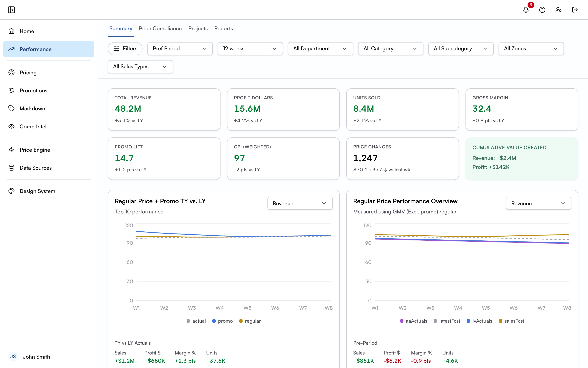Toggle the promo legend series
This screenshot has width=588, height=368.
(x=223, y=321)
